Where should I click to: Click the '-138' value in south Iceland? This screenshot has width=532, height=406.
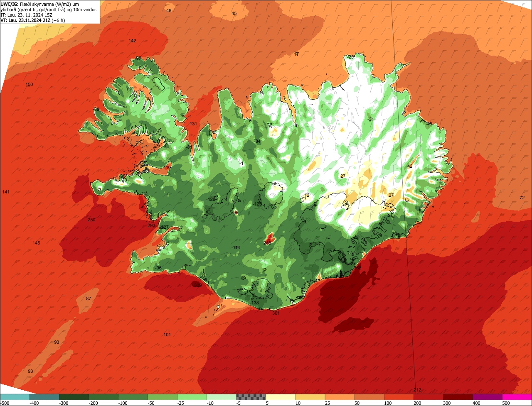[x=255, y=303]
